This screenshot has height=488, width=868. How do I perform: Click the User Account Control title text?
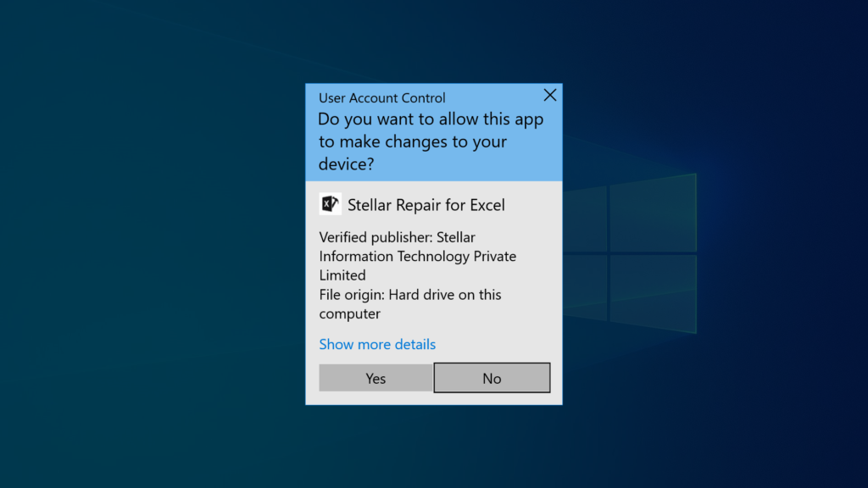381,98
